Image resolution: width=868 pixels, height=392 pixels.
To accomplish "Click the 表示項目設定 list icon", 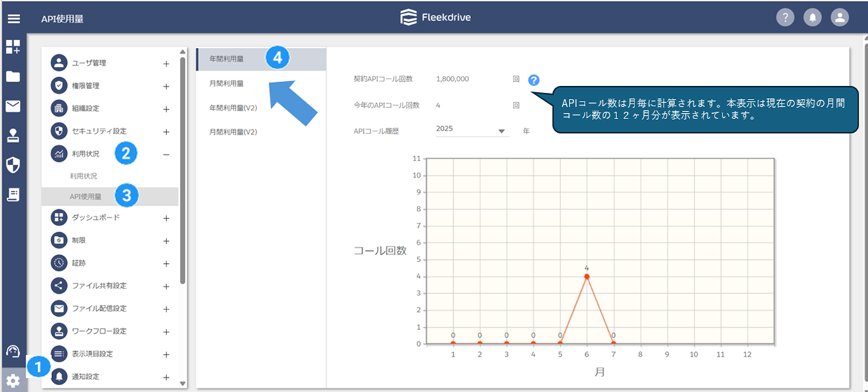I will pyautogui.click(x=60, y=353).
